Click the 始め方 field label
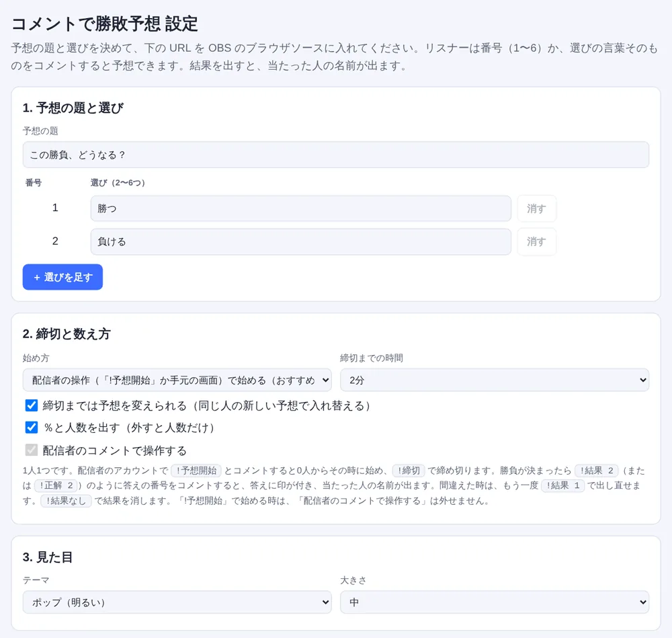The image size is (672, 638). [x=36, y=358]
